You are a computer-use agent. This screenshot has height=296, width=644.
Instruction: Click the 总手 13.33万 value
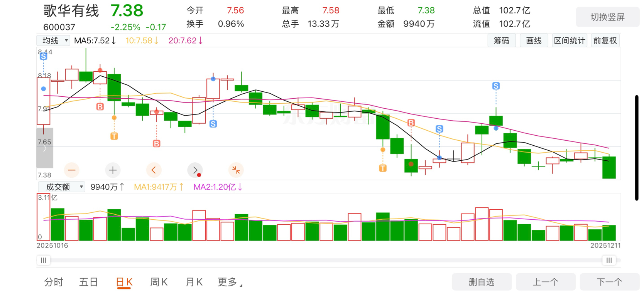[323, 24]
